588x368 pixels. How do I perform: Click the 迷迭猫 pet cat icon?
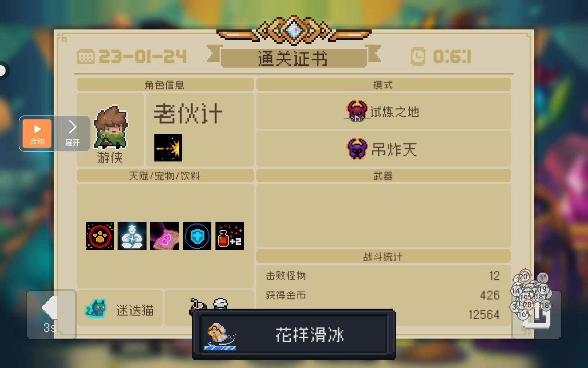pyautogui.click(x=96, y=309)
